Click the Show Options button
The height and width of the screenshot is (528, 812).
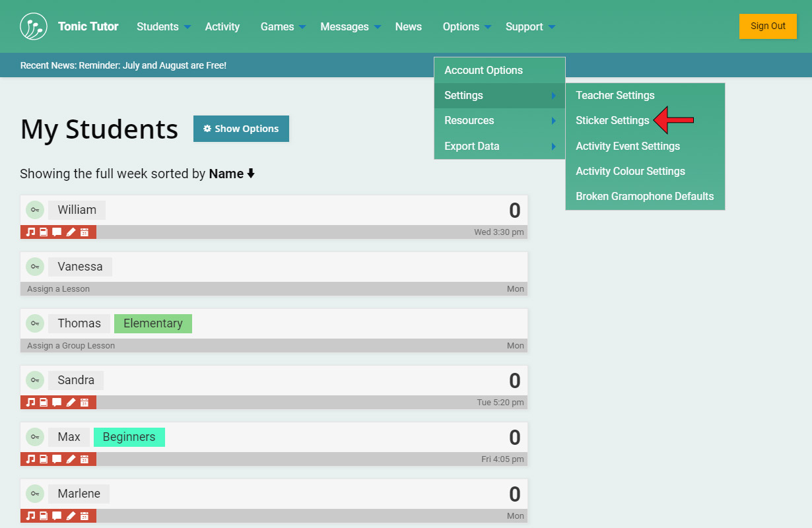(x=241, y=129)
